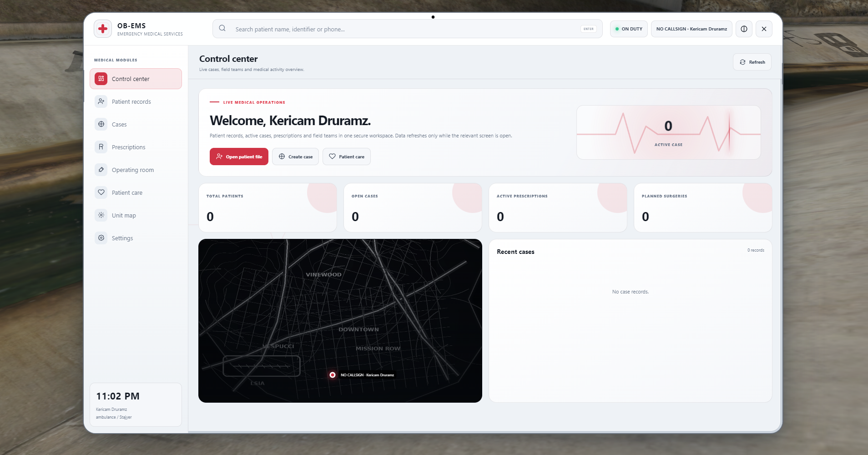Image resolution: width=868 pixels, height=455 pixels.
Task: Click the Open patient file button
Action: point(239,157)
